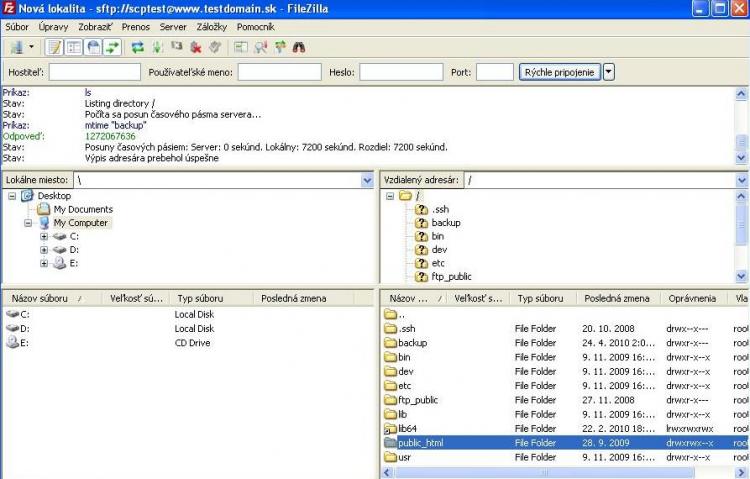
Task: Select ftp_public in remote tree
Action: [451, 277]
